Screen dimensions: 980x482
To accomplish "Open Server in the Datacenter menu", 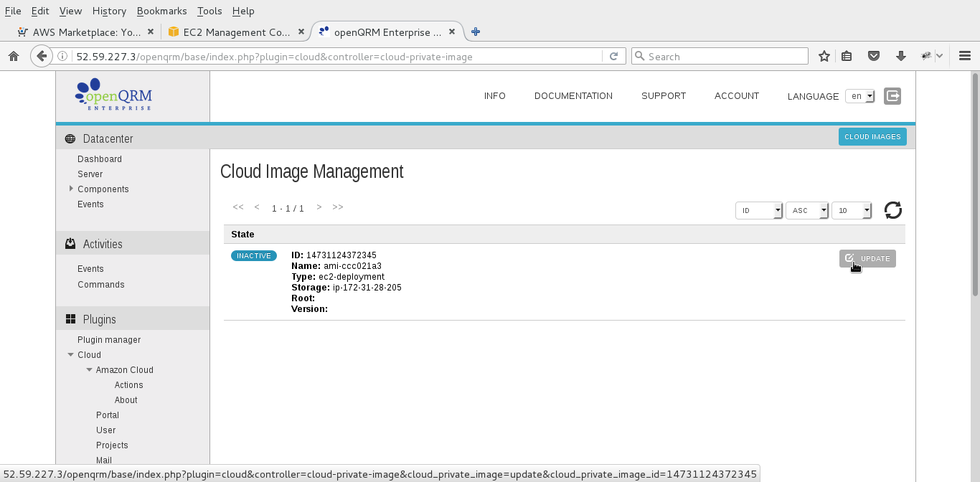I will [x=90, y=174].
